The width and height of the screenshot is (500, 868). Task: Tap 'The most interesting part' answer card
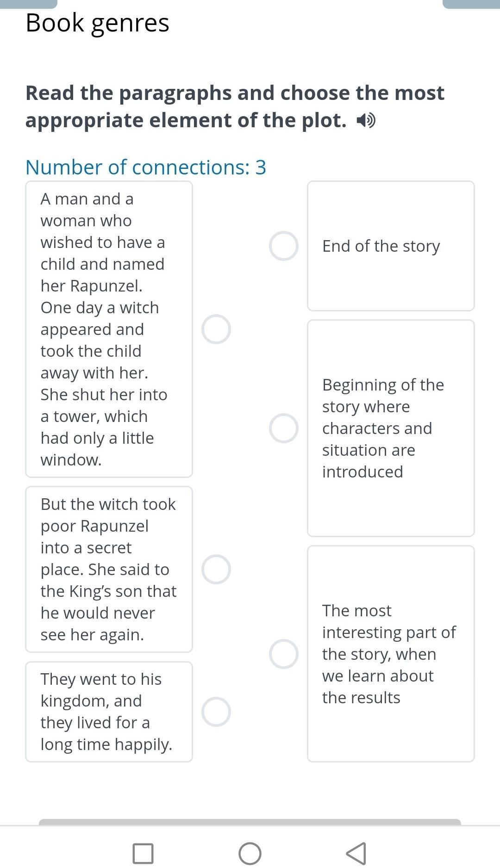coord(391,654)
